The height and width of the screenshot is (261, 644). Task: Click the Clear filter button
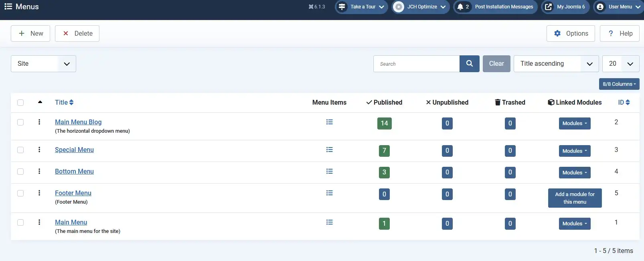click(x=496, y=64)
